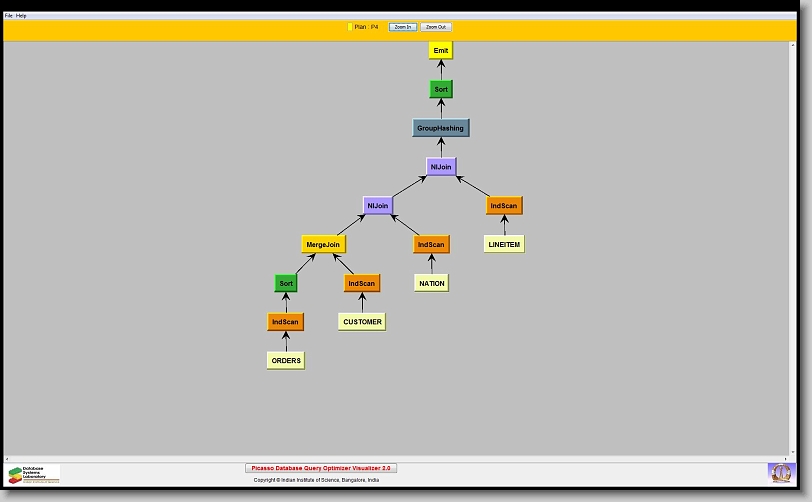Click the GroupHashing operator node
Viewport: 812px width, 502px height.
coord(441,128)
